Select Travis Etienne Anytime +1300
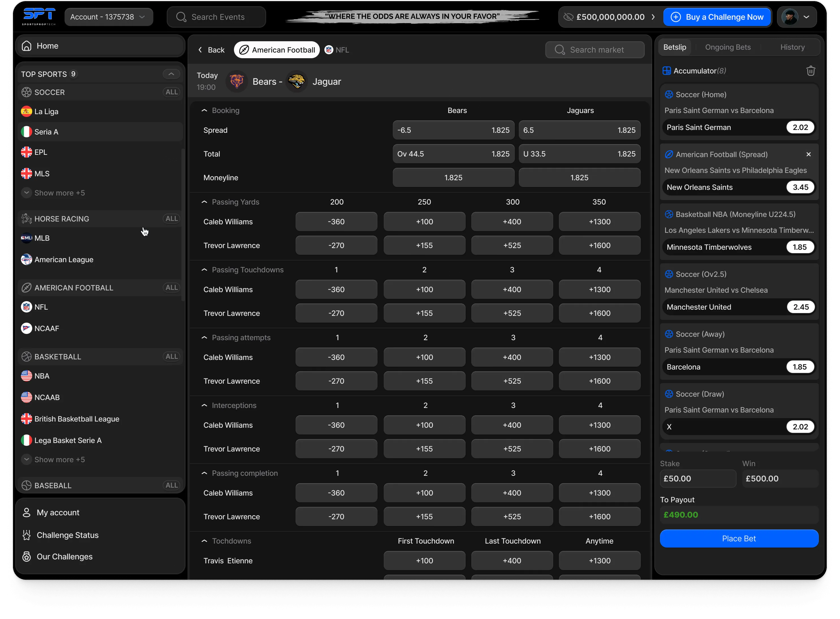Screen dimensions: 840x619 tap(600, 561)
